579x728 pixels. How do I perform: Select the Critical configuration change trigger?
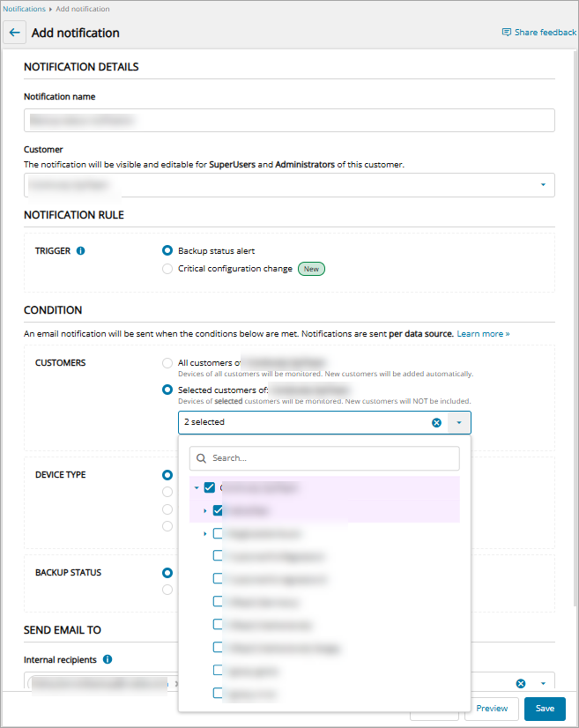coord(167,269)
